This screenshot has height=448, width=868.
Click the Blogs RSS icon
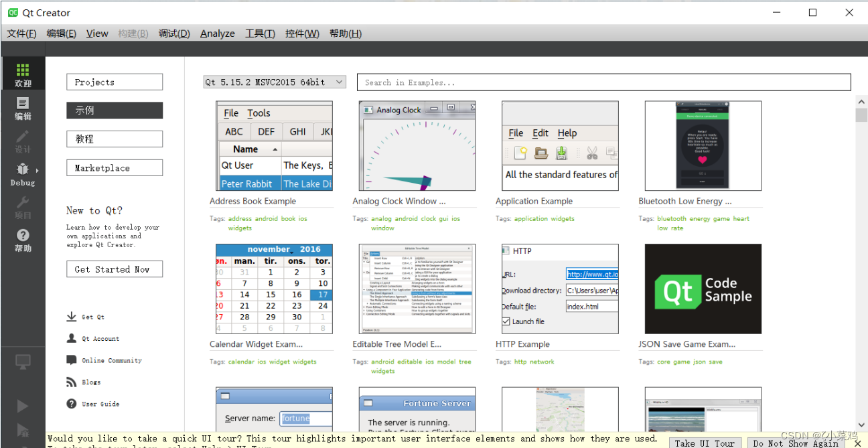(x=72, y=382)
